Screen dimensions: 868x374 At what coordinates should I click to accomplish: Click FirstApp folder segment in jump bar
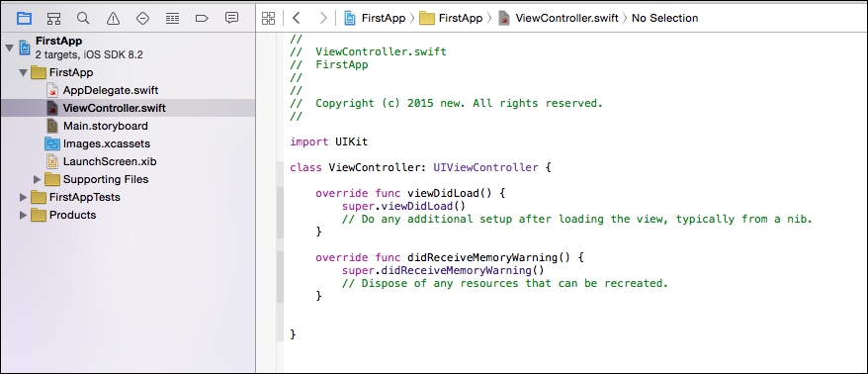point(461,18)
